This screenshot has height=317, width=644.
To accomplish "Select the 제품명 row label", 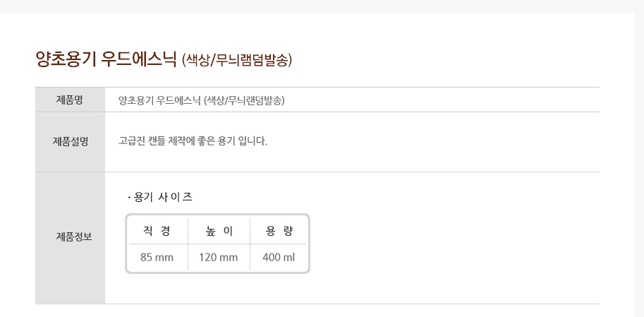I will pos(70,100).
